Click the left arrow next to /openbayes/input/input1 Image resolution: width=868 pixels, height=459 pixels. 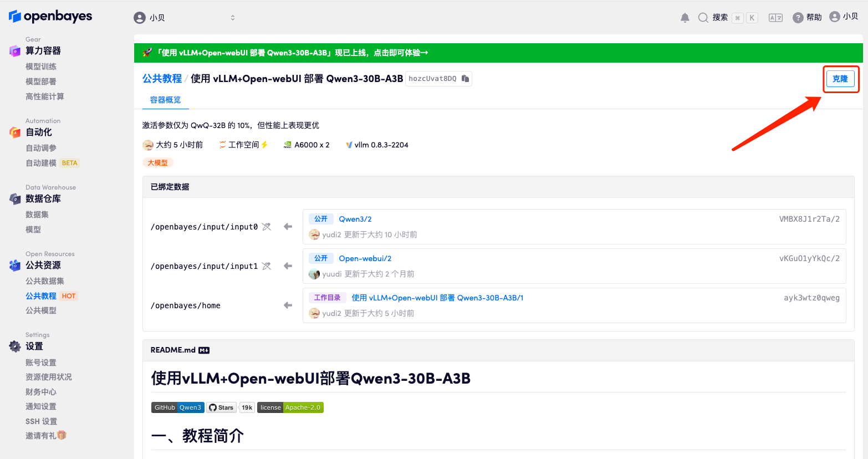click(288, 266)
